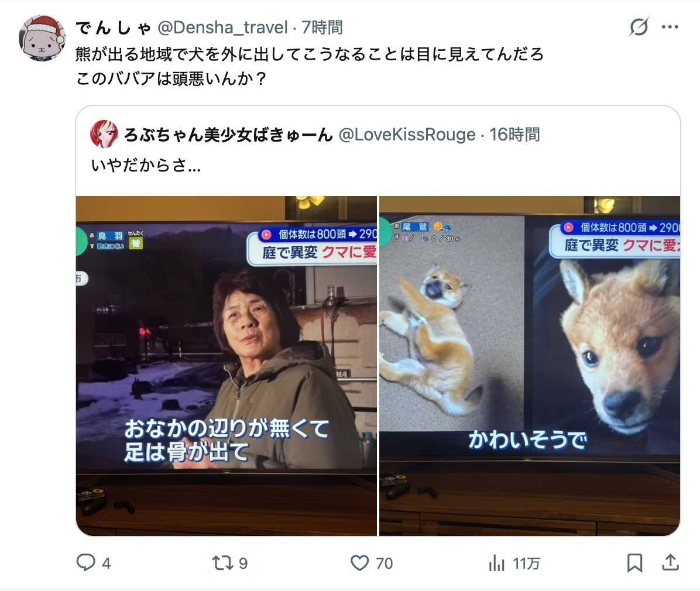
Task: Like the post with the heart icon
Action: tap(360, 563)
